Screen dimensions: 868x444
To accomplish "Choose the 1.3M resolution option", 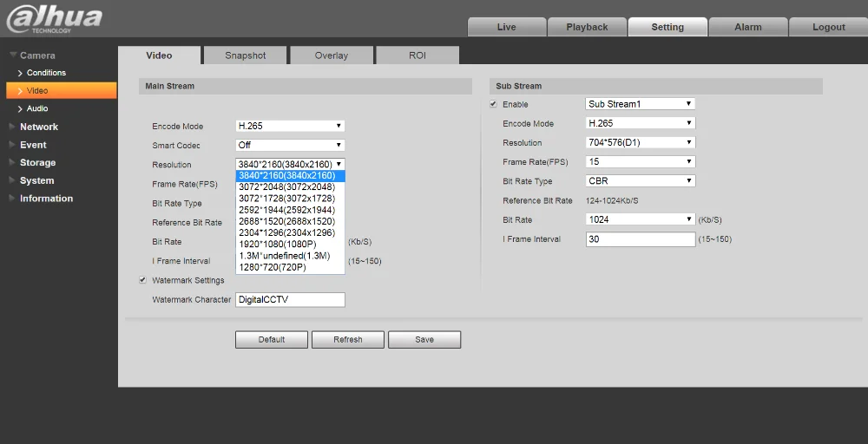I will (x=290, y=256).
